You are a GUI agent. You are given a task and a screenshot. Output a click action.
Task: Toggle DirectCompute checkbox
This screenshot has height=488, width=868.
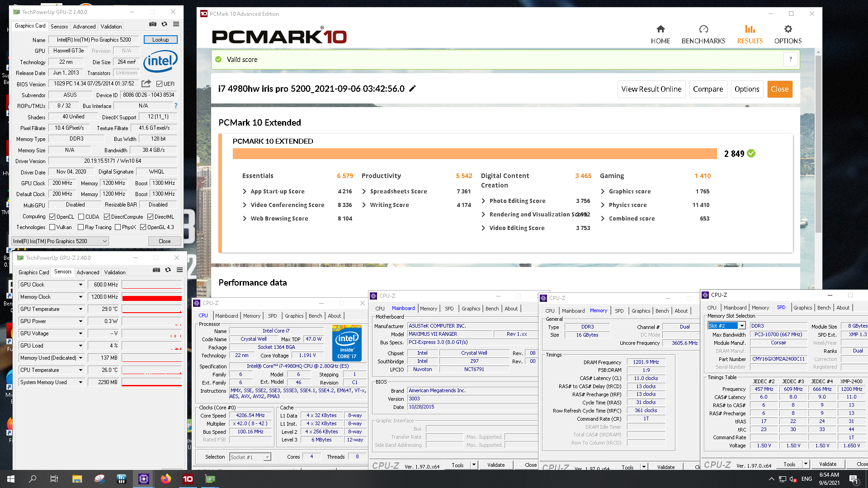click(107, 217)
